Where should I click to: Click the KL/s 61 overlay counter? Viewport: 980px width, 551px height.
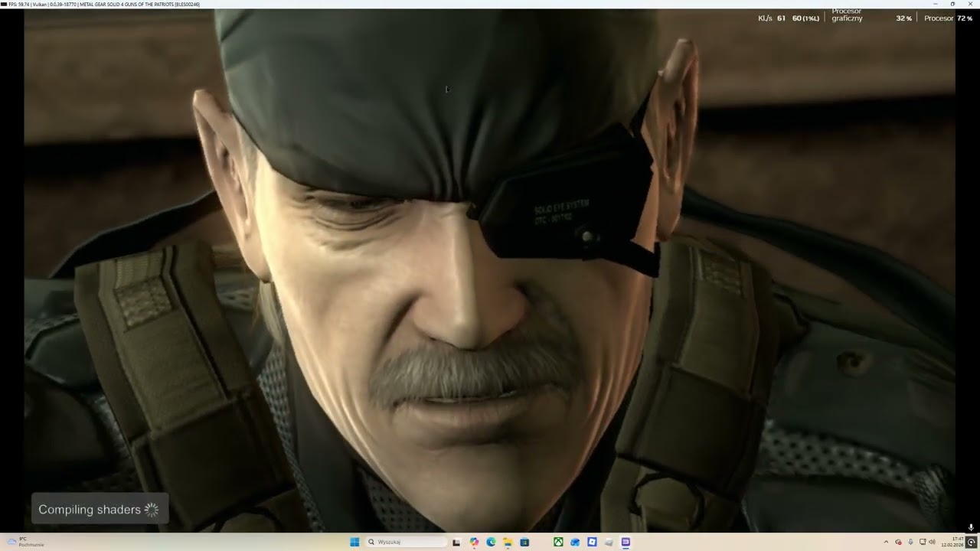tap(772, 18)
